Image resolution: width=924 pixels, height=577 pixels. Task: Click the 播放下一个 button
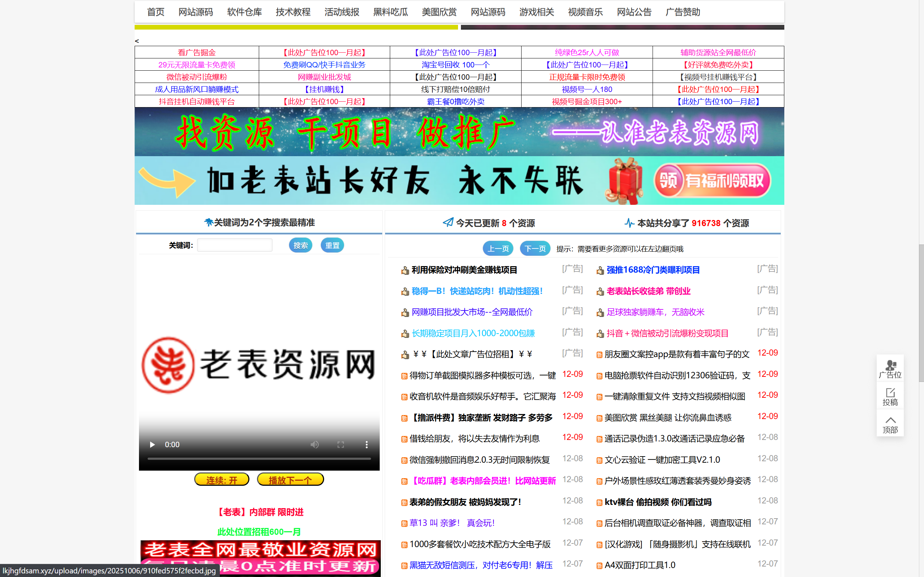pos(290,479)
